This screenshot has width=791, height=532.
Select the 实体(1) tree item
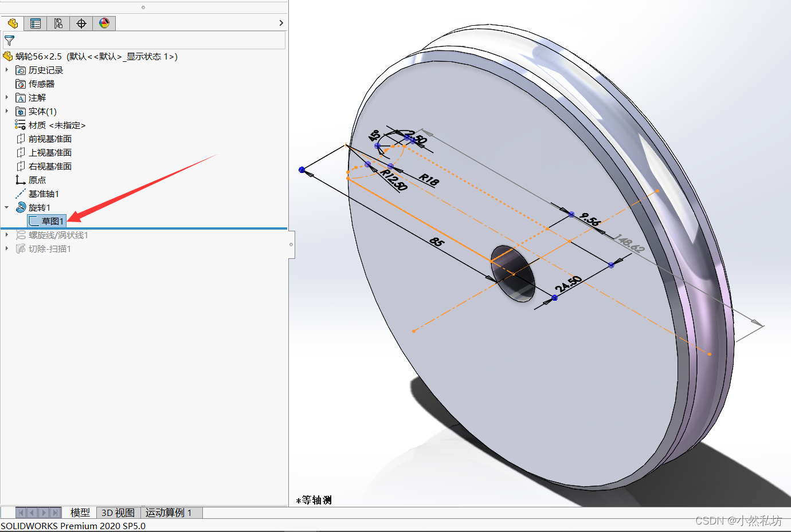tap(42, 111)
